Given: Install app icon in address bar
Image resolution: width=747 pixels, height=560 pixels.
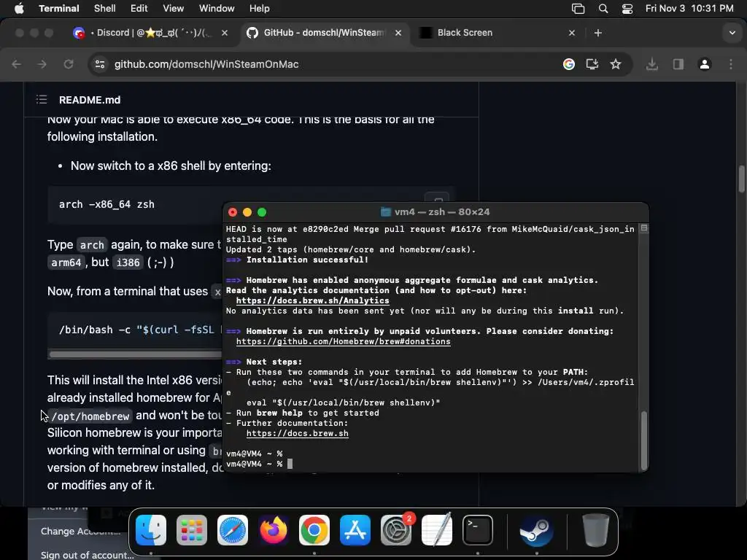Looking at the screenshot, I should [592, 64].
